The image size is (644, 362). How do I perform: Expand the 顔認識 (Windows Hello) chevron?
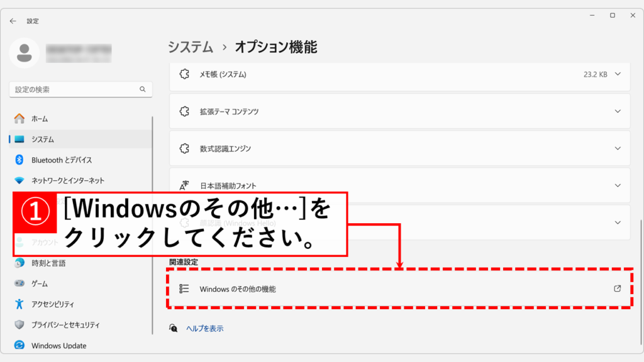pos(618,222)
